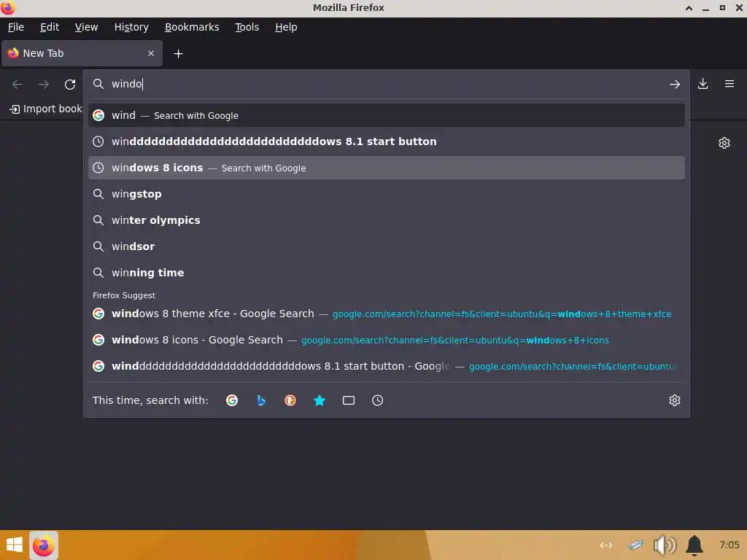Open Windows-style start menu button
This screenshot has height=560, width=747.
[x=15, y=545]
